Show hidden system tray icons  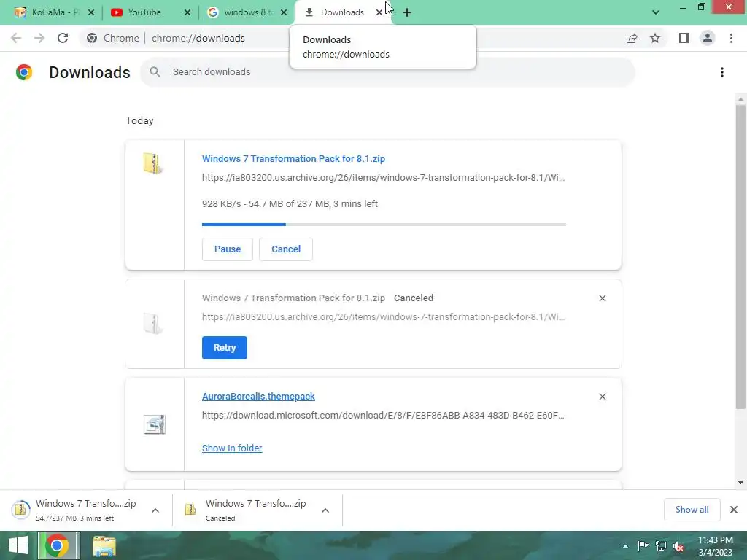(x=625, y=546)
